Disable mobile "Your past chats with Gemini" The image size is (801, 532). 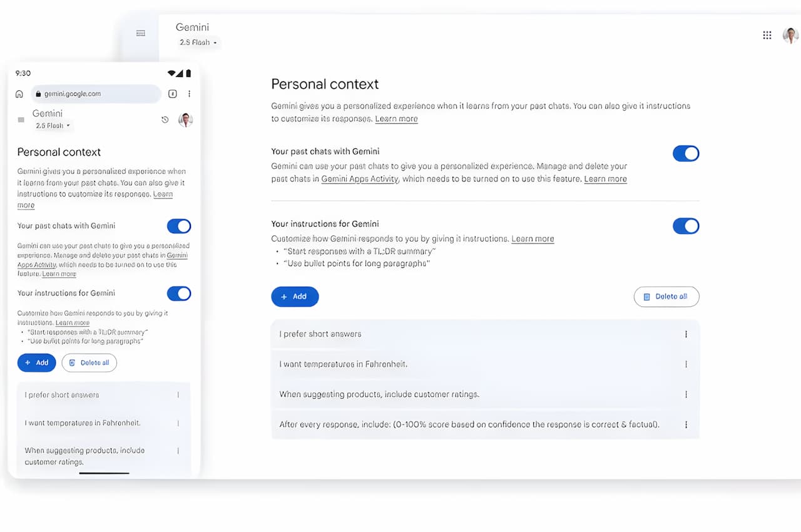click(179, 226)
